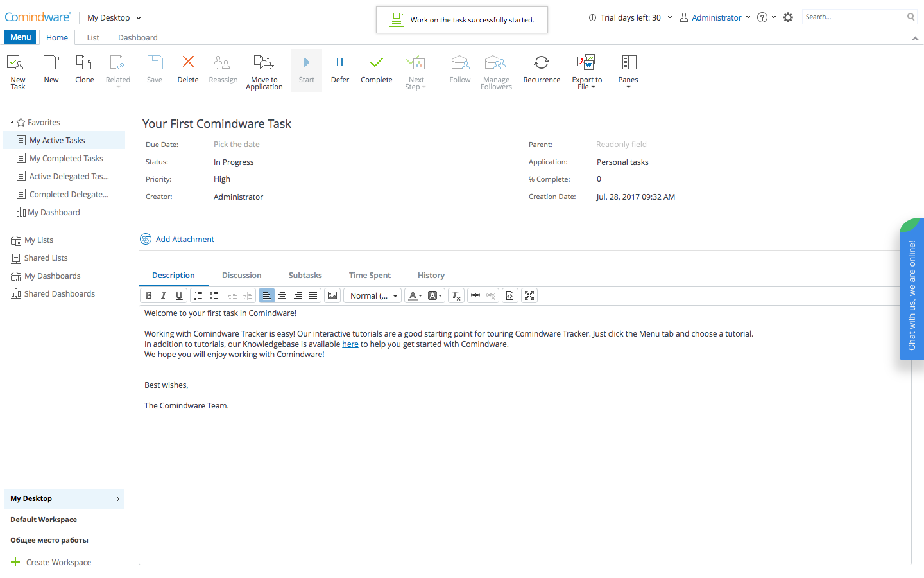Viewport: 924px width, 578px height.
Task: Collapse the ribbon with the top-right chevron
Action: click(915, 39)
